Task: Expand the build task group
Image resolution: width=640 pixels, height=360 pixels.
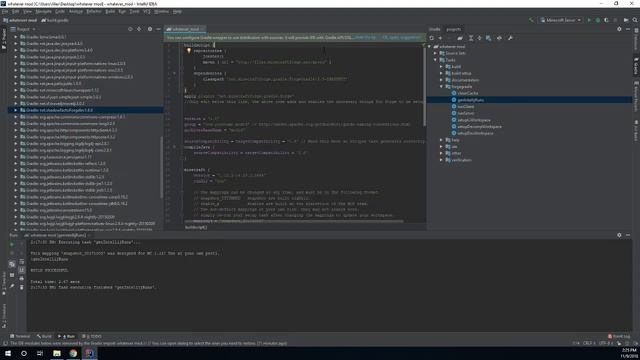Action: [441, 67]
